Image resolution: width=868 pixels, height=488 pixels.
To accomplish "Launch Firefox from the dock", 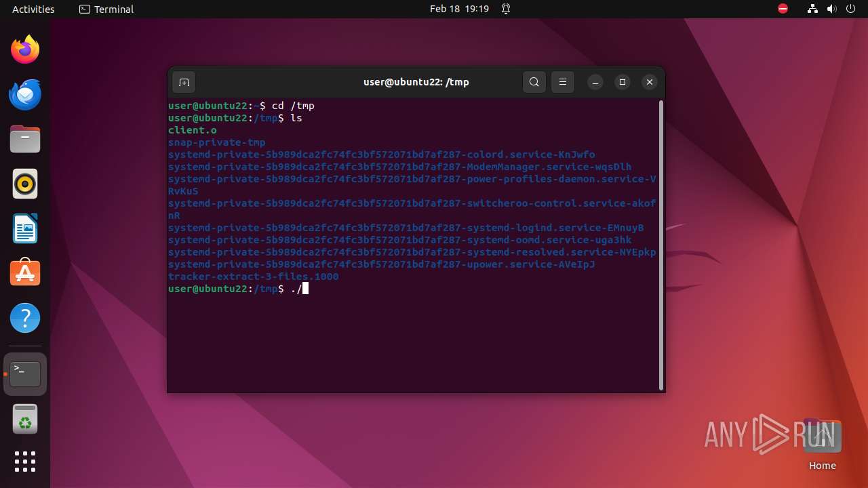I will pyautogui.click(x=25, y=49).
